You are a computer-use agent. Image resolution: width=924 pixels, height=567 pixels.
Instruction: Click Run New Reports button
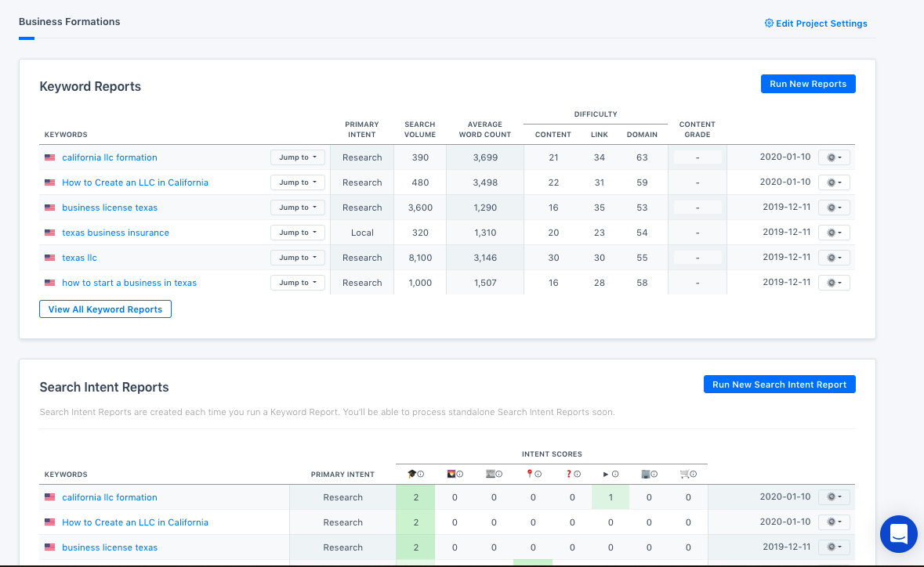point(808,84)
